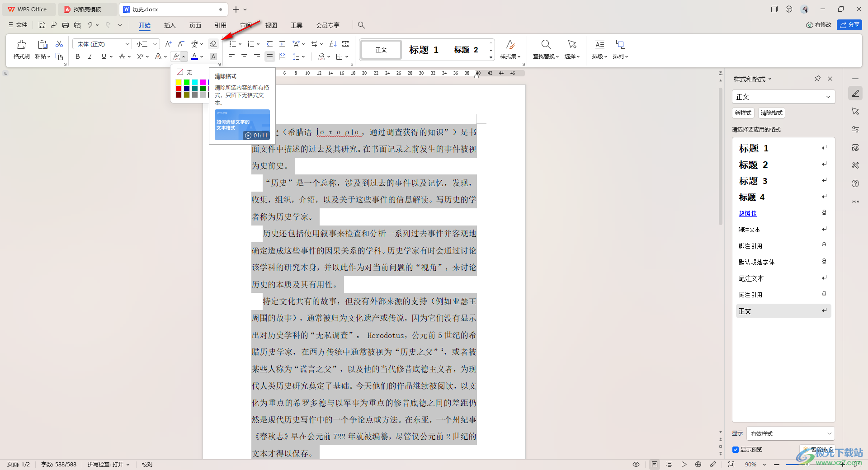868x470 pixels.
Task: Toggle justify alignment button
Action: click(269, 56)
